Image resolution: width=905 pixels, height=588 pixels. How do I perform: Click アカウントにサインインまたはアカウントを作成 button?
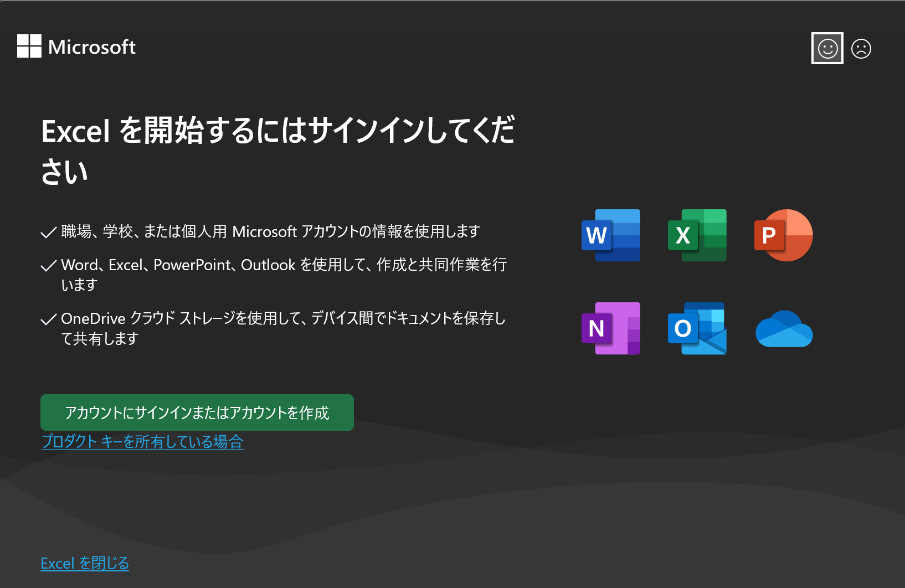tap(197, 412)
